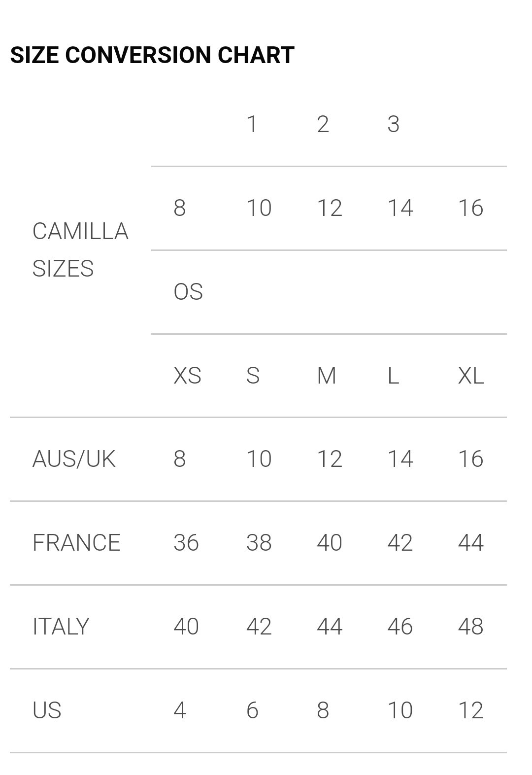Click Italy size 46
Screen dimensions: 532x775
pos(400,627)
